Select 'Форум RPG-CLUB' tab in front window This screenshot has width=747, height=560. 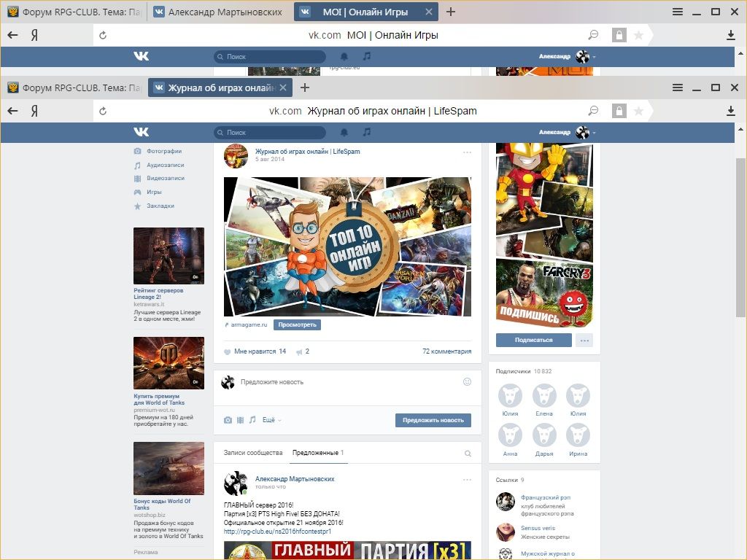(x=74, y=87)
